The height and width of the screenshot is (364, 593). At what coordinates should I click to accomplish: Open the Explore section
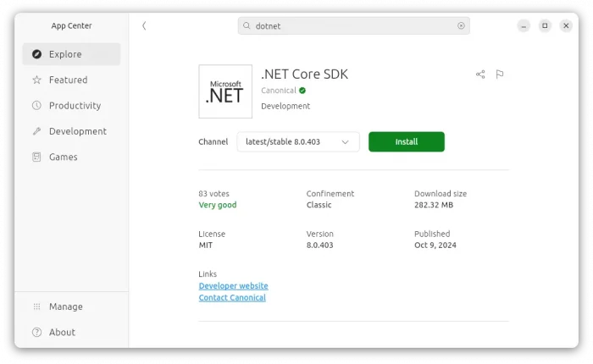pyautogui.click(x=71, y=54)
